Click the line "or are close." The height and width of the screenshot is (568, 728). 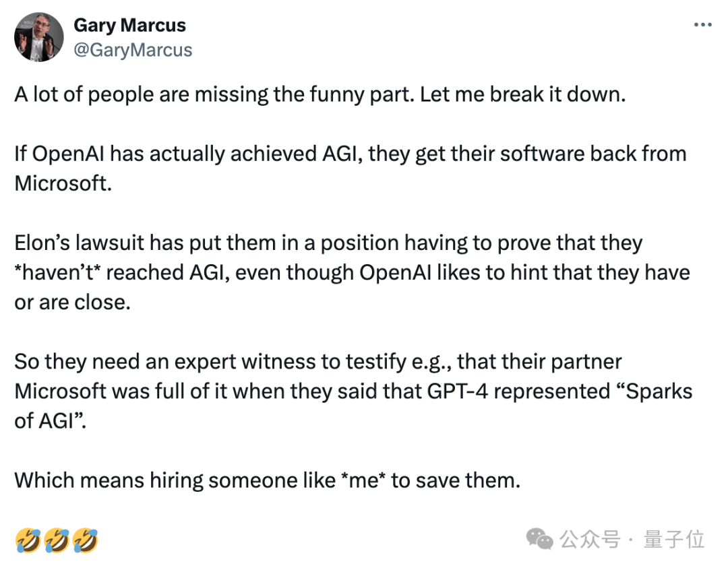click(71, 302)
